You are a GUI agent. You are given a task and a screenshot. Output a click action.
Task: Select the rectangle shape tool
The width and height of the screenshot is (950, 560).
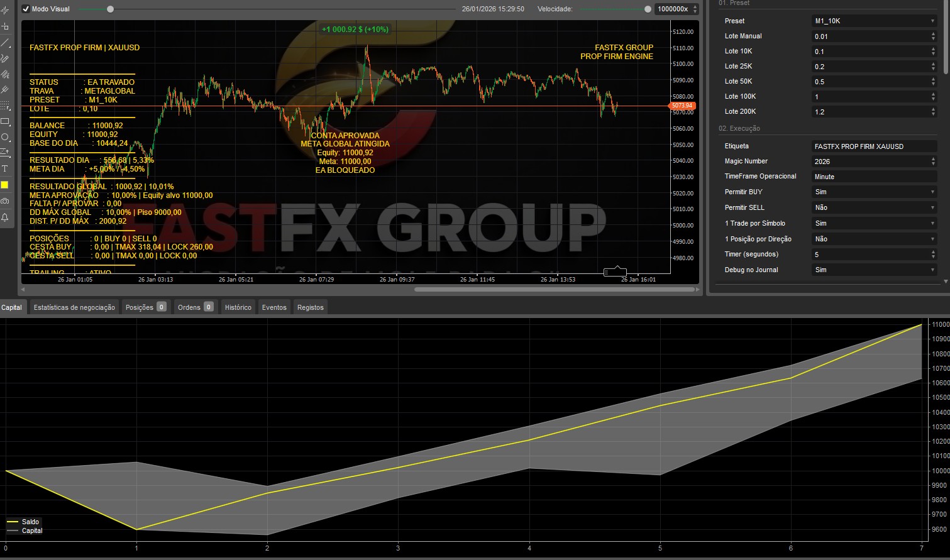click(5, 121)
